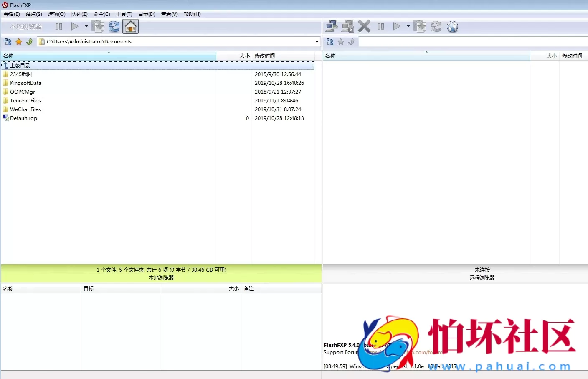Click the gray X abort icon
Viewport: 588px width, 379px height.
coord(364,26)
